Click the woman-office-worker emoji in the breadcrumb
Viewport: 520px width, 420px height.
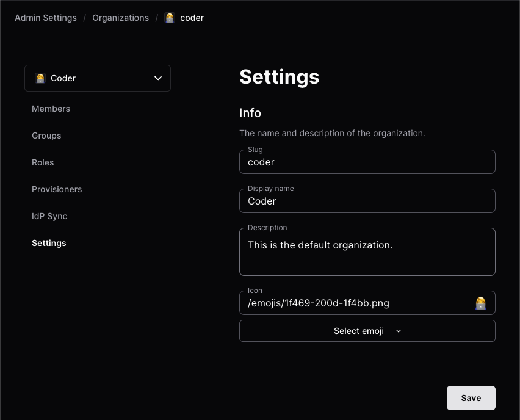pos(170,18)
